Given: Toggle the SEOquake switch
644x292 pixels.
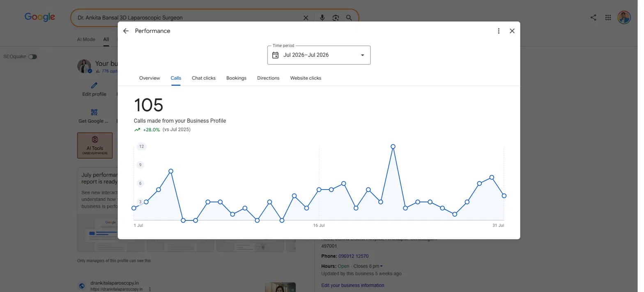Looking at the screenshot, I should pos(32,57).
